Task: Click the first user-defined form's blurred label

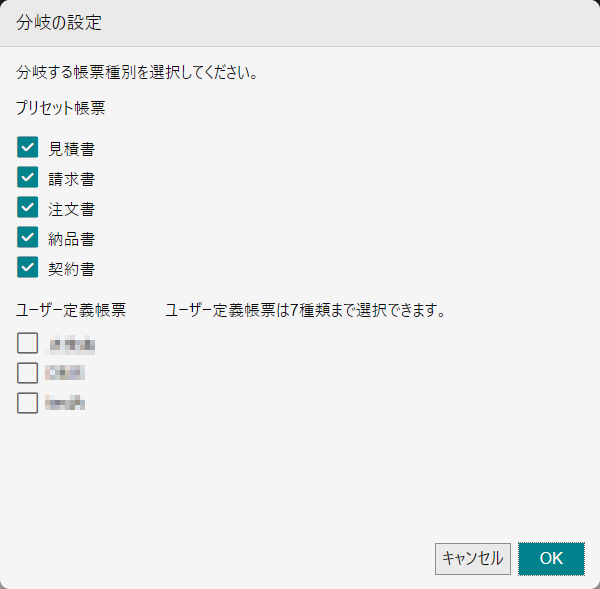Action: pos(70,344)
